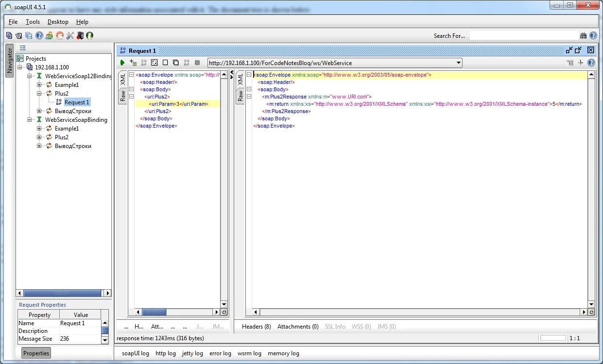The width and height of the screenshot is (603, 364).
Task: Add this request to a TestCase
Action: click(x=133, y=63)
